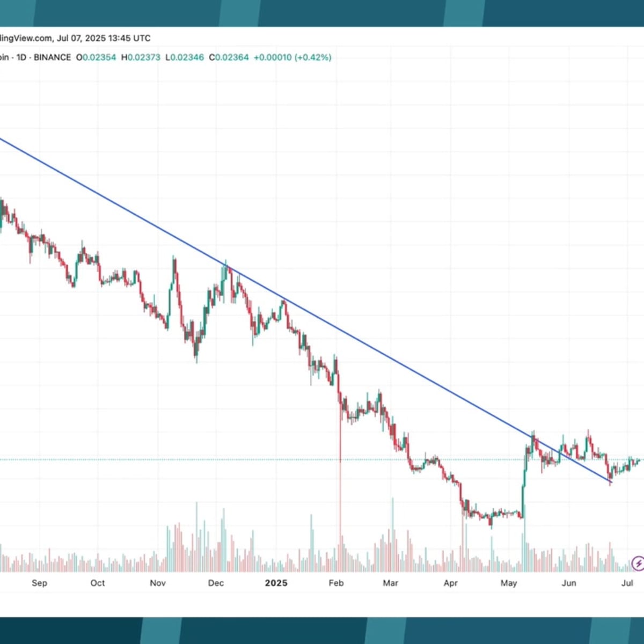Click the May candle breakout spike
Viewport: 644px width, 644px height.
tap(523, 483)
